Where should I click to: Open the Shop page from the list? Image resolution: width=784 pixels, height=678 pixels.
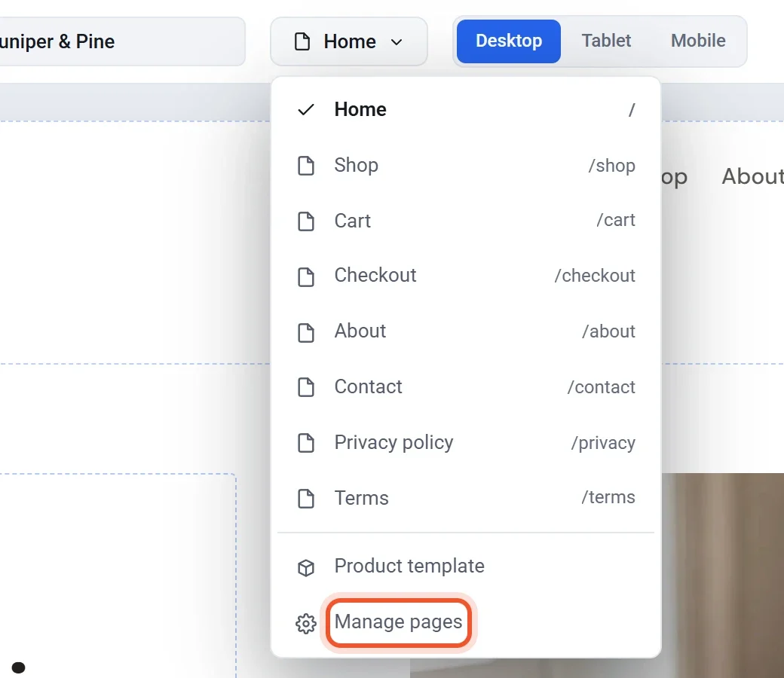[x=466, y=166]
